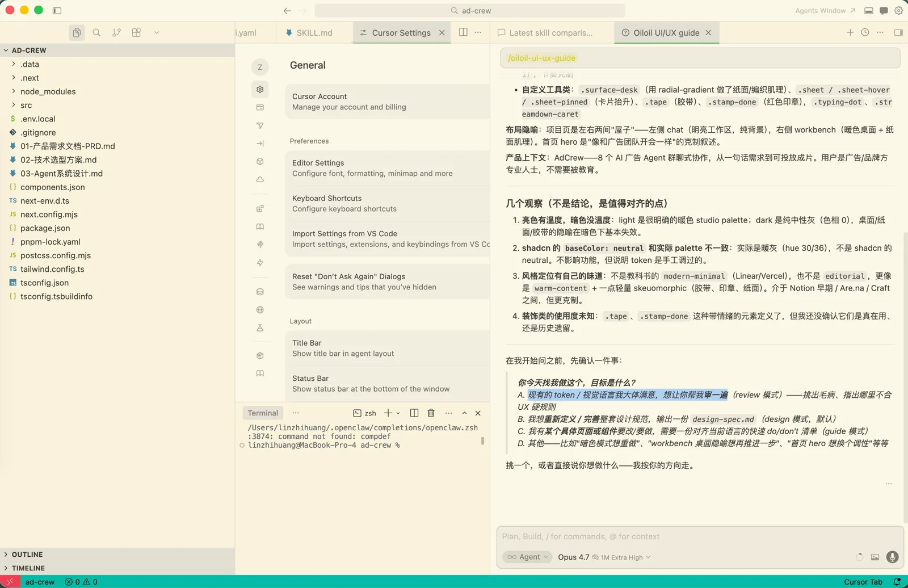908x588 pixels.
Task: Switch to the i.yaml editor tab
Action: pyautogui.click(x=255, y=33)
